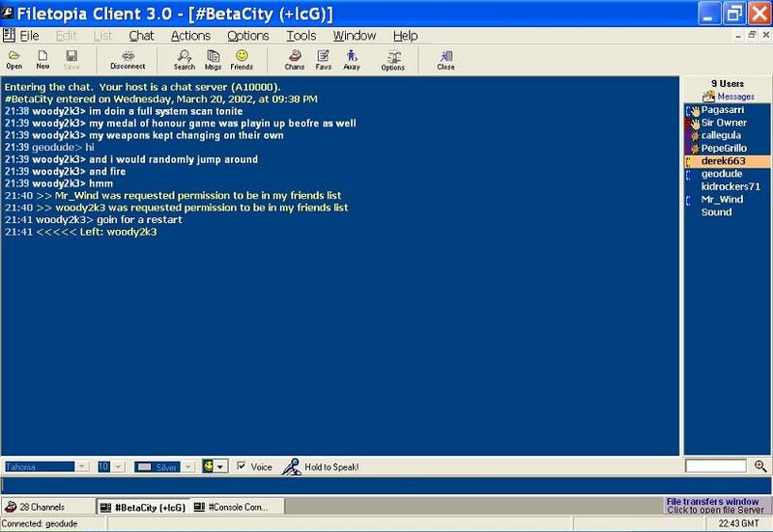Expand the Tahoma font dropdown
Viewport: 773px width, 532px height.
pos(81,467)
